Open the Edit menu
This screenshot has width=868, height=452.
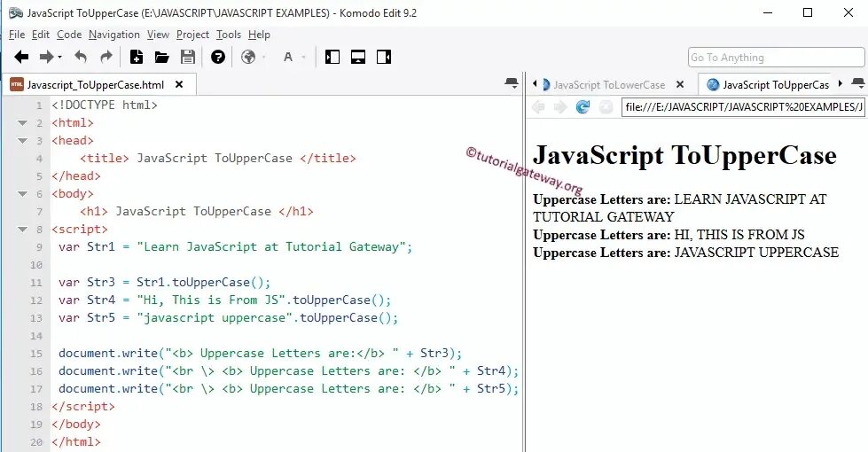click(41, 35)
